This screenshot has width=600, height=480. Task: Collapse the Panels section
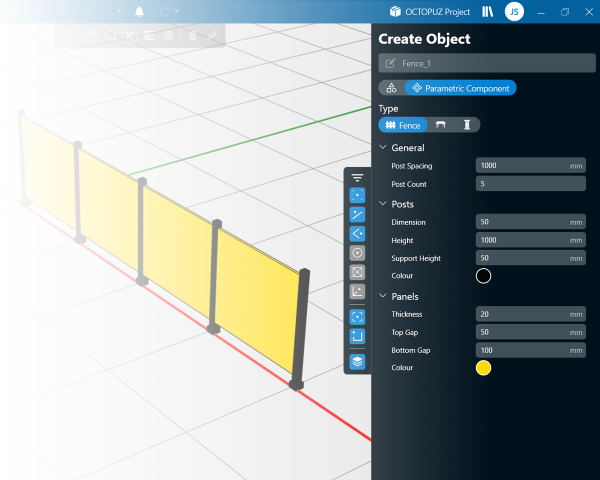coord(383,297)
